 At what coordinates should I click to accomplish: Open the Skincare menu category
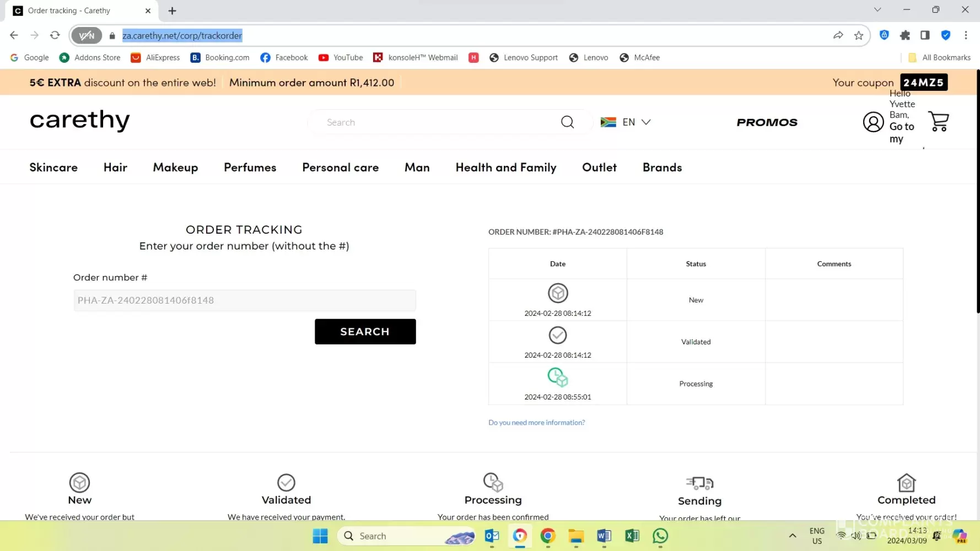53,168
